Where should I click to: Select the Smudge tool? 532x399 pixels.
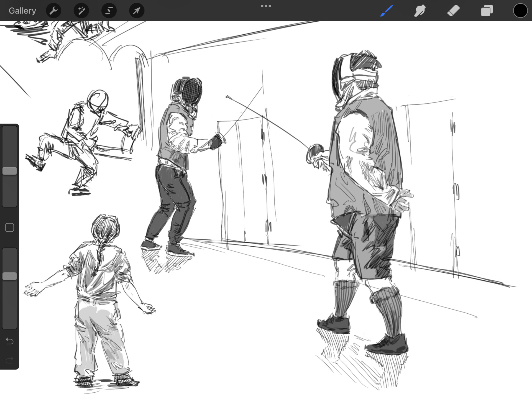(x=420, y=11)
